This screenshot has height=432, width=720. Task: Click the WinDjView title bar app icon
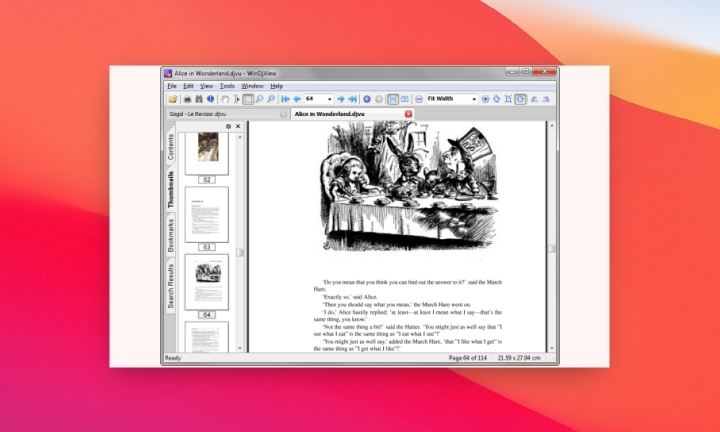click(168, 73)
